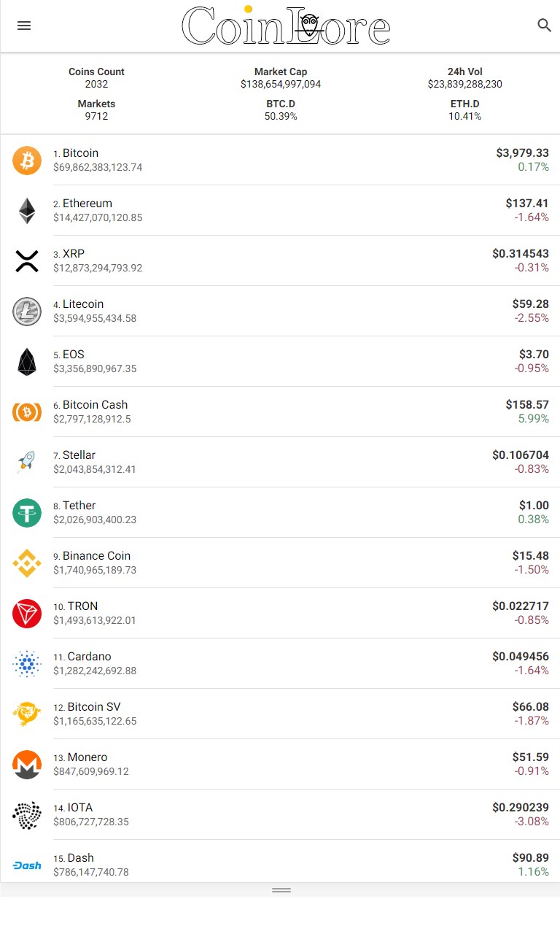560x934 pixels.
Task: Click the XRP logo icon
Action: pyautogui.click(x=27, y=261)
